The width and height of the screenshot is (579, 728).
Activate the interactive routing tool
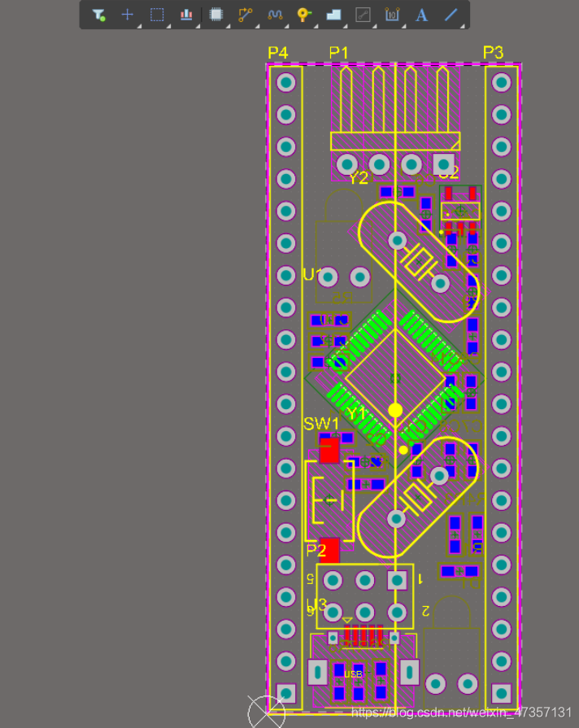click(x=245, y=15)
